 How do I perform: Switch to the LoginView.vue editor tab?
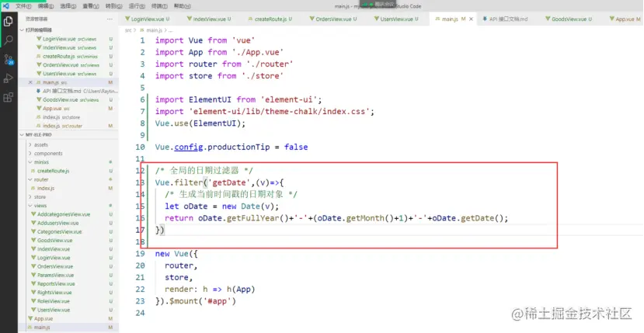point(148,19)
